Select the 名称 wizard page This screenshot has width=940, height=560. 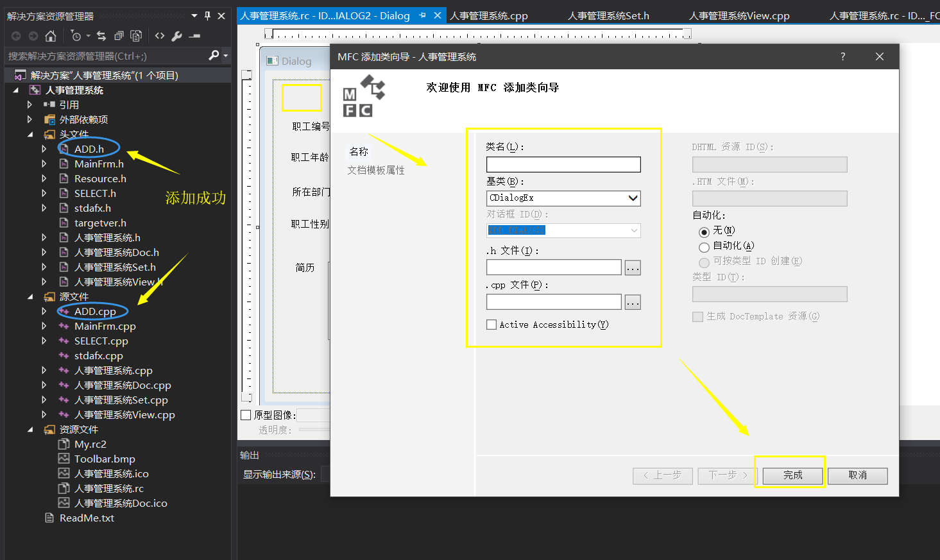point(359,151)
